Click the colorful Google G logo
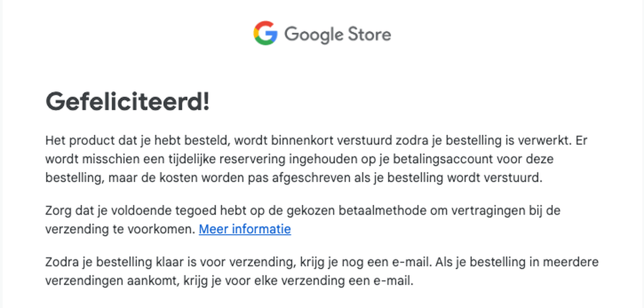644x308 pixels. point(266,33)
